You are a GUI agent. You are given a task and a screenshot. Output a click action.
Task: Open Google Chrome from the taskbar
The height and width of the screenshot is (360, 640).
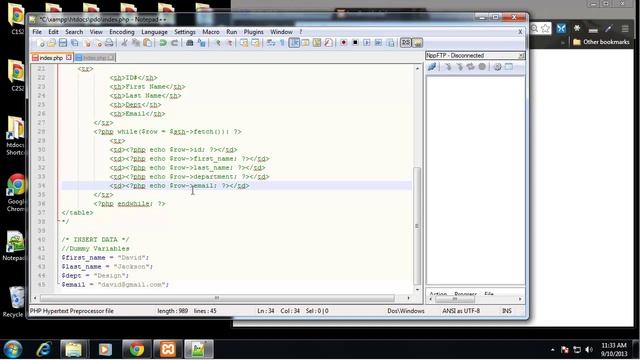point(136,349)
